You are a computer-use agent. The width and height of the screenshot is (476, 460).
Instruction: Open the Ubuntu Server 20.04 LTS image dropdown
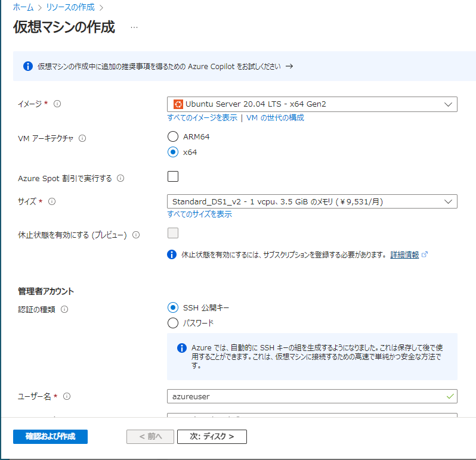312,104
